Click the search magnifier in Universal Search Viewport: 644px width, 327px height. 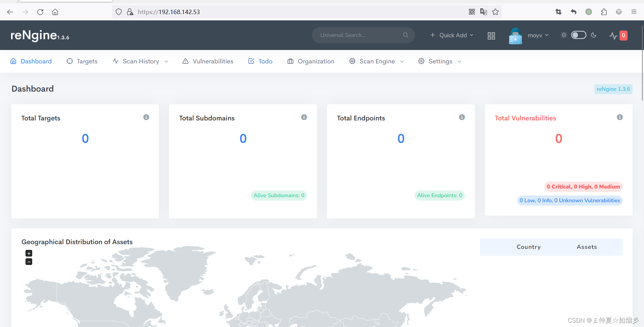click(x=406, y=35)
